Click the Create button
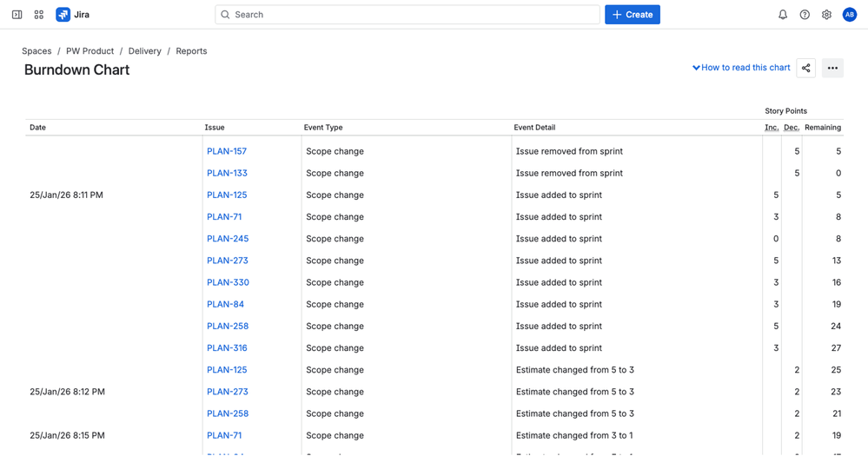The image size is (868, 456). pos(633,15)
